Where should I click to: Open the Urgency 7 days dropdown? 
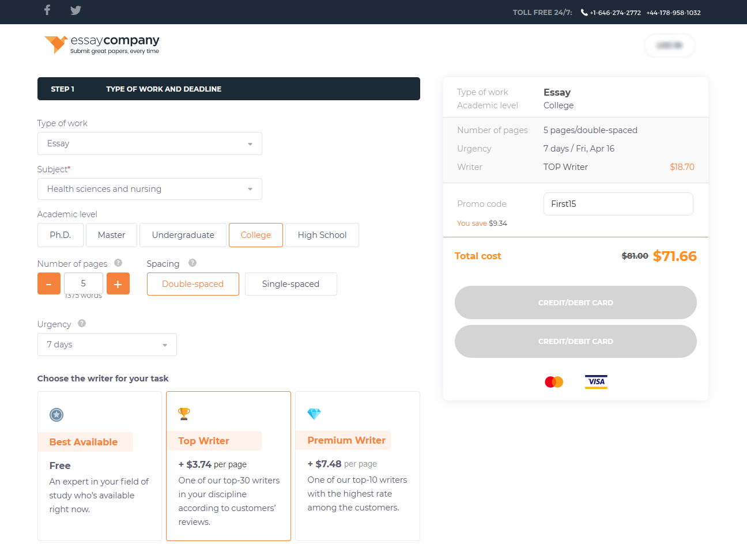coord(107,345)
